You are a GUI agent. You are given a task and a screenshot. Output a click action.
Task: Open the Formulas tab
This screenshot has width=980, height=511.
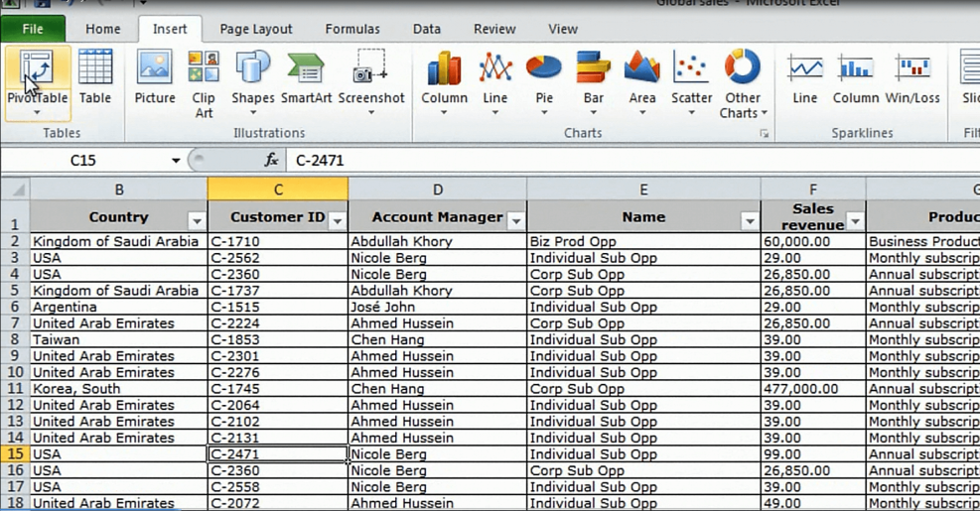tap(352, 29)
